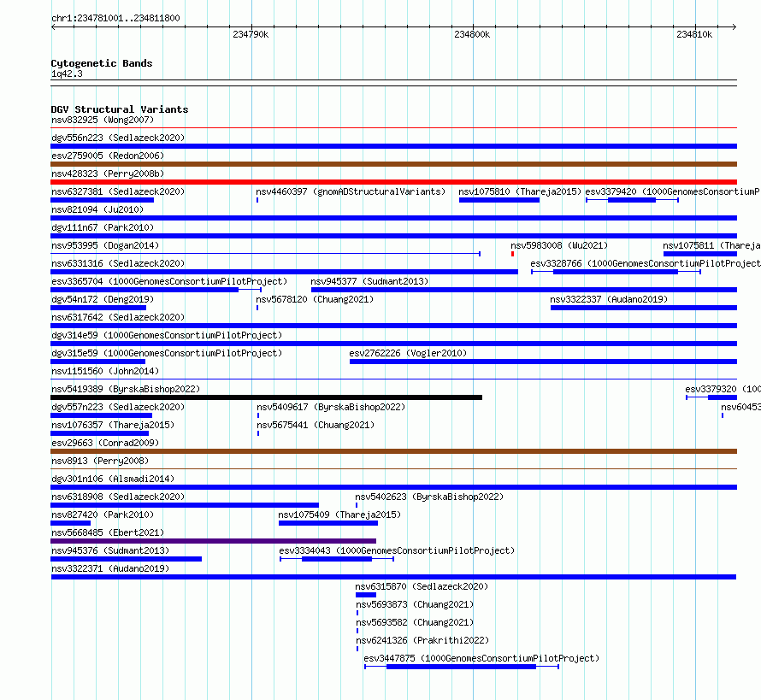Click the 234800k ruler tick label
Viewport: 761px width, 700px height.
pos(472,34)
